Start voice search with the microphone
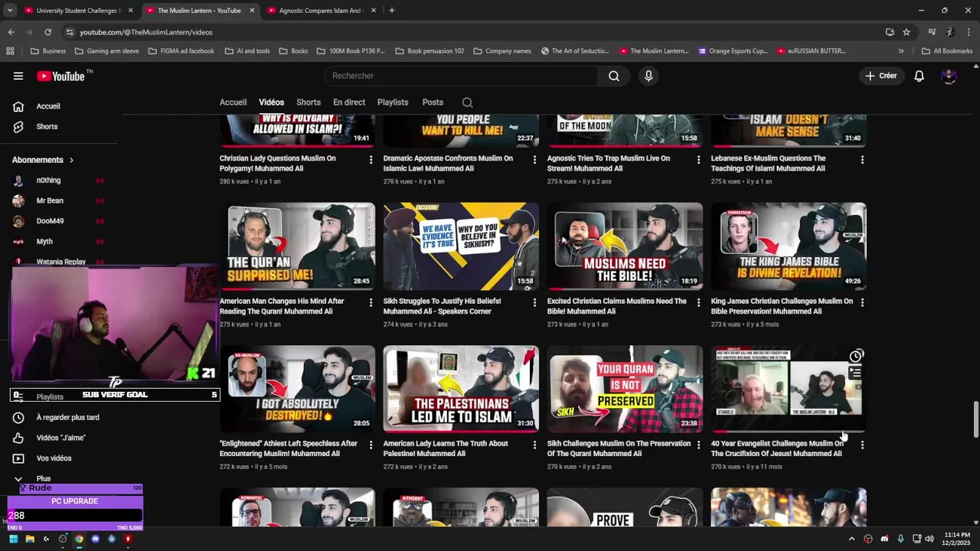 pyautogui.click(x=648, y=76)
